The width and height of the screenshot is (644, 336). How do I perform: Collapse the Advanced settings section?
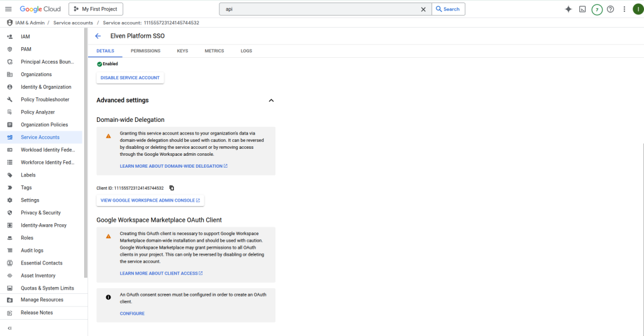271,100
